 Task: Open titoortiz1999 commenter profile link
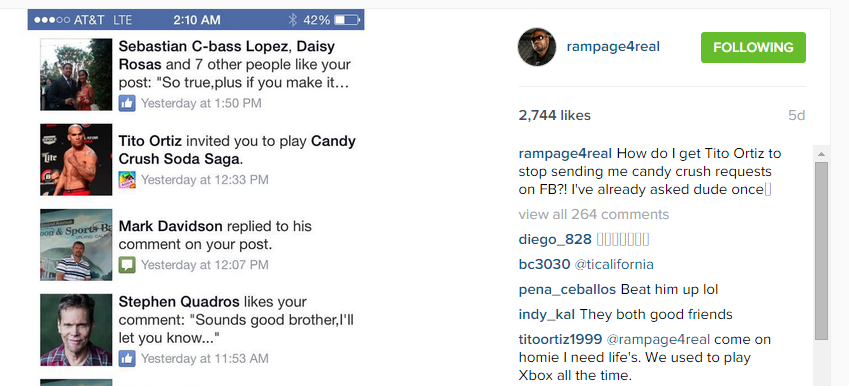[x=560, y=339]
